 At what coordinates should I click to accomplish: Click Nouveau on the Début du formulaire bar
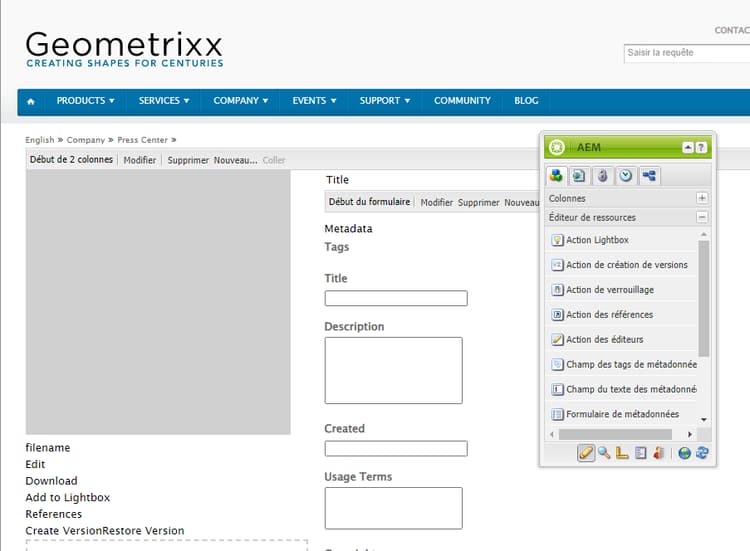pos(521,202)
